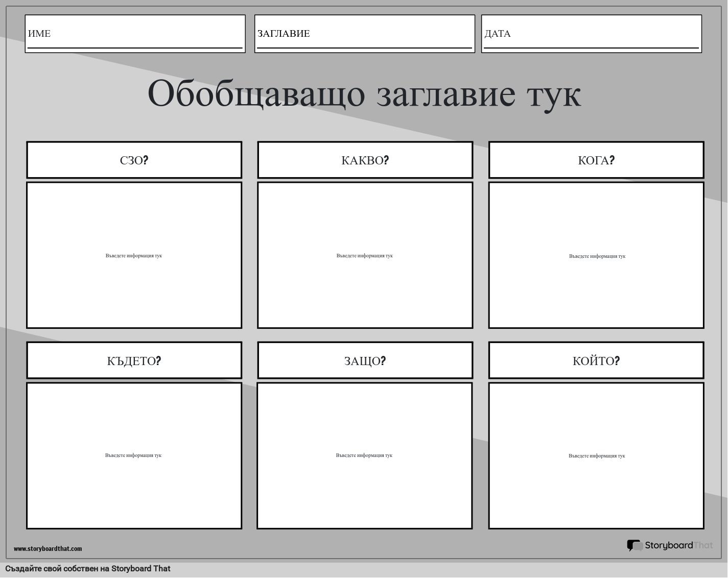Click the info text box under СЗО?

(x=134, y=255)
